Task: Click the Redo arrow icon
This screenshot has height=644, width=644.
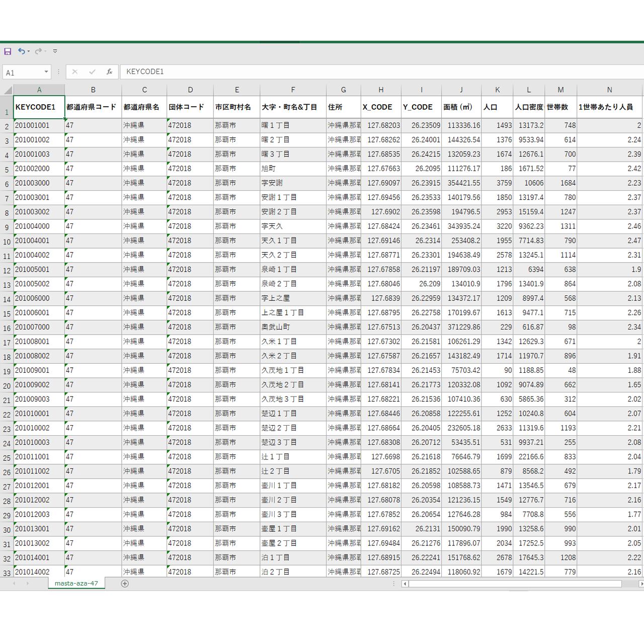Action: pos(38,51)
